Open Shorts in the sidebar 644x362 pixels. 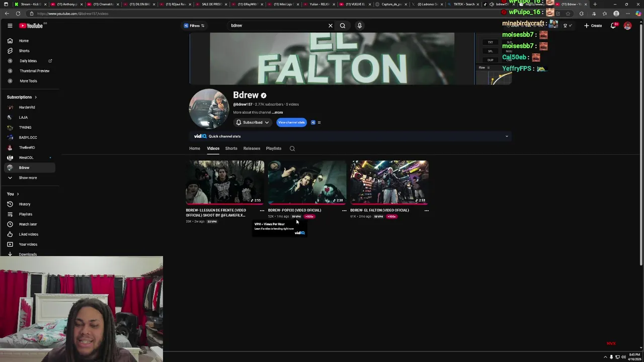(x=30, y=51)
